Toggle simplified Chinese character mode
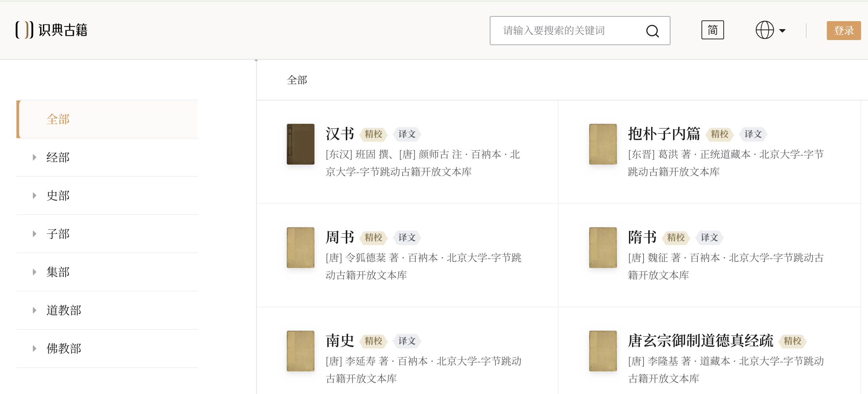Image resolution: width=868 pixels, height=394 pixels. (712, 30)
